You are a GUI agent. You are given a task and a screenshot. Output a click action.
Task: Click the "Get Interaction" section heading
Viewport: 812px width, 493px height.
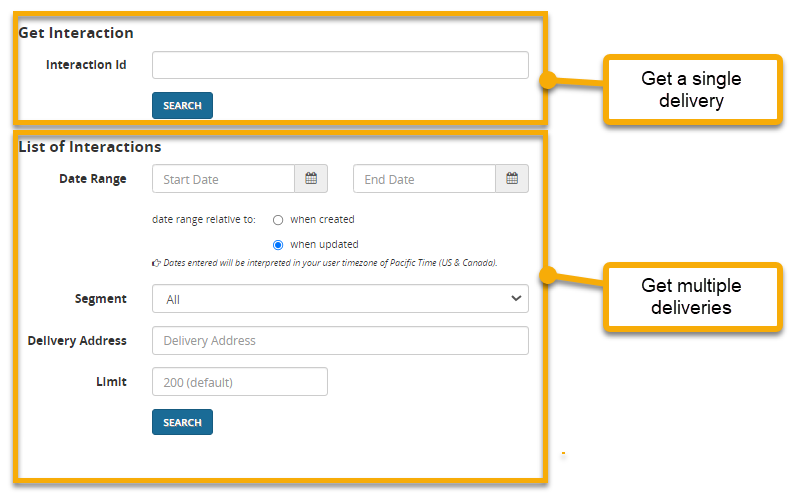(x=76, y=33)
